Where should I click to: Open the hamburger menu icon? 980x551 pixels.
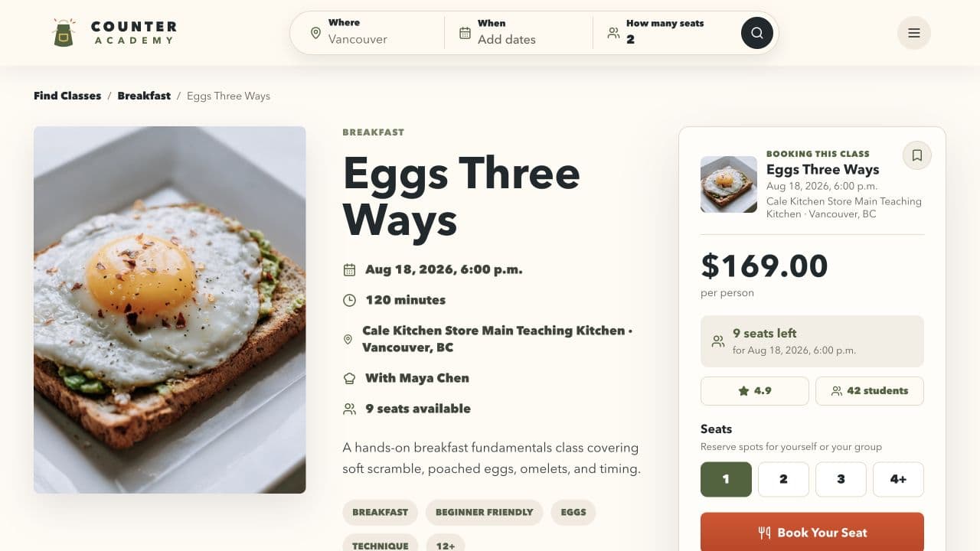click(x=914, y=33)
